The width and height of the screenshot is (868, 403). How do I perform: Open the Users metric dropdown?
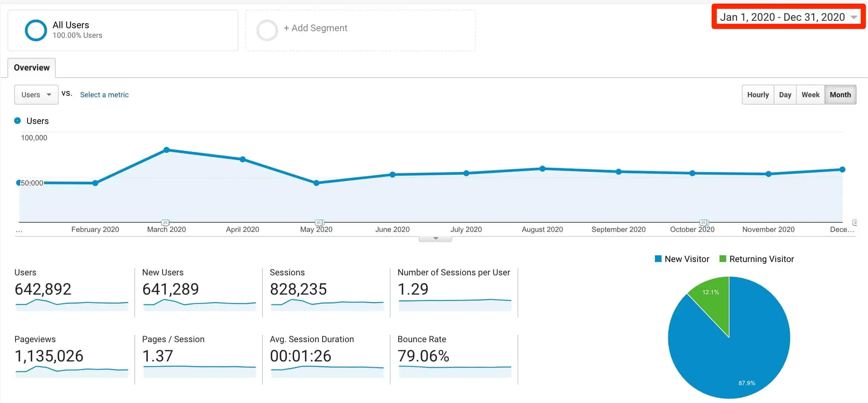tap(36, 95)
